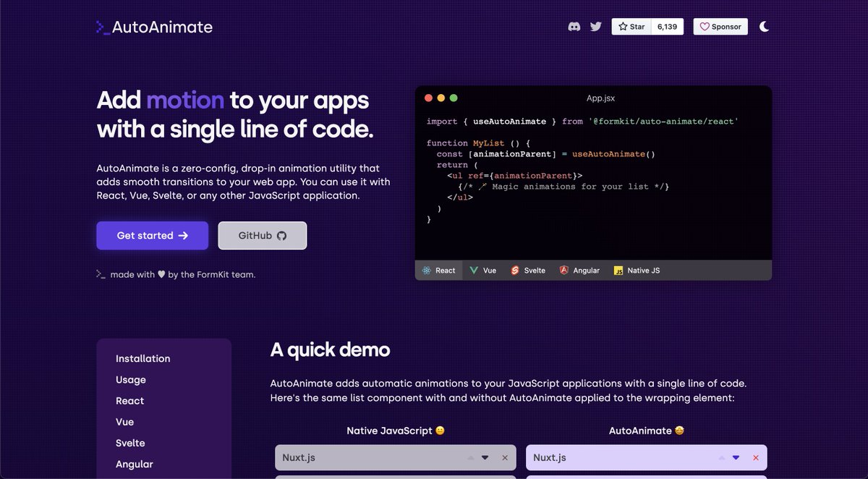
Task: Go to Usage in sidebar
Action: pos(131,379)
